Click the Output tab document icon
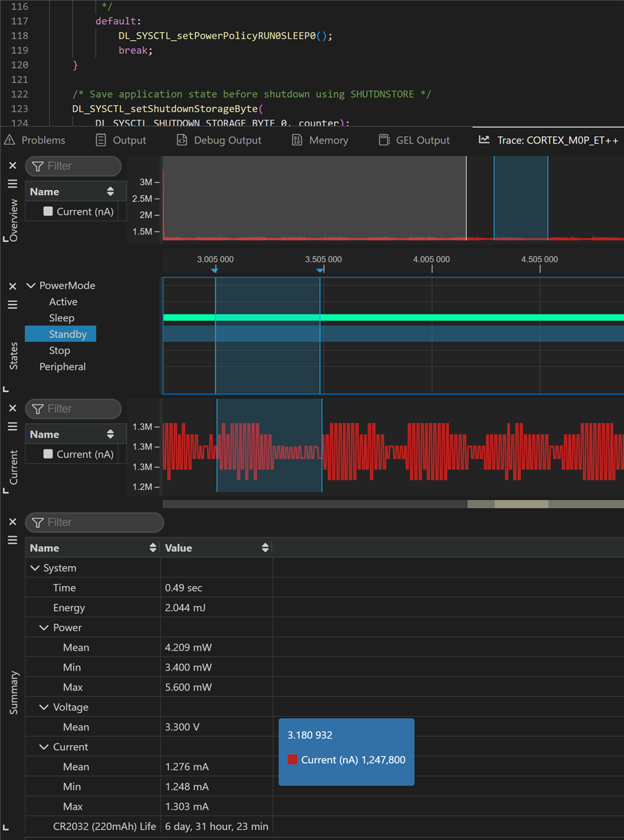 (x=101, y=140)
